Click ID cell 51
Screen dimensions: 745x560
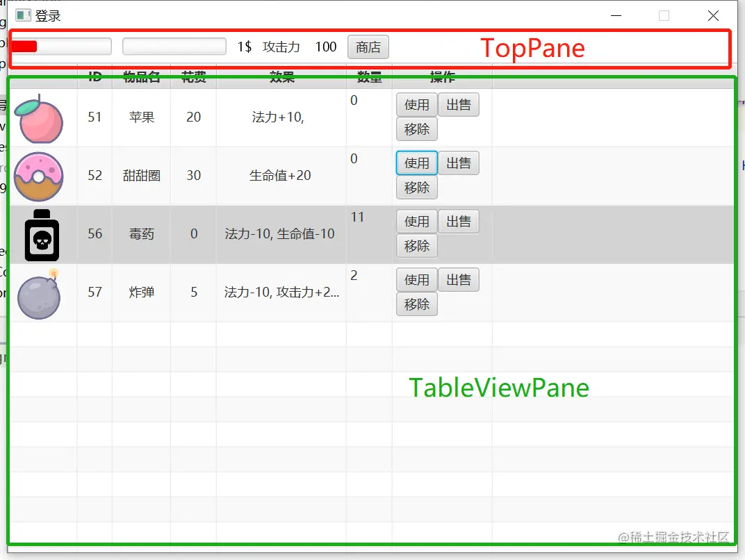pyautogui.click(x=95, y=117)
